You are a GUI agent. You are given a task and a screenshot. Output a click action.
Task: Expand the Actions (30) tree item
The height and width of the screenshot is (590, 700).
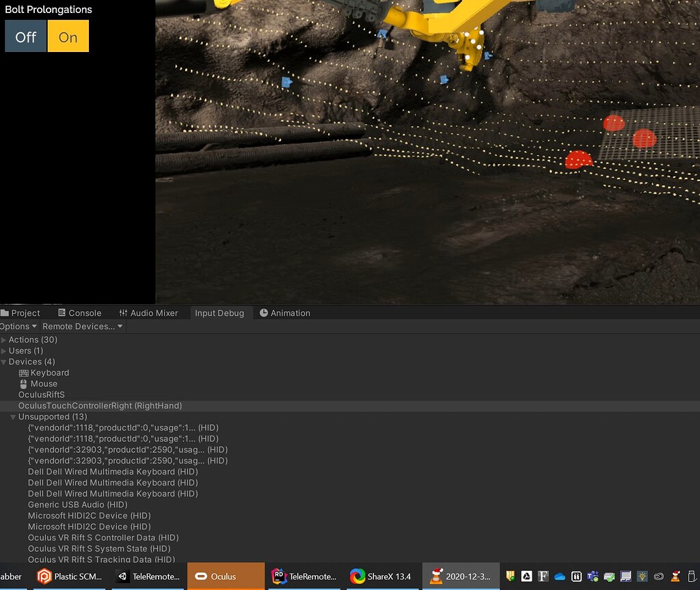point(5,339)
